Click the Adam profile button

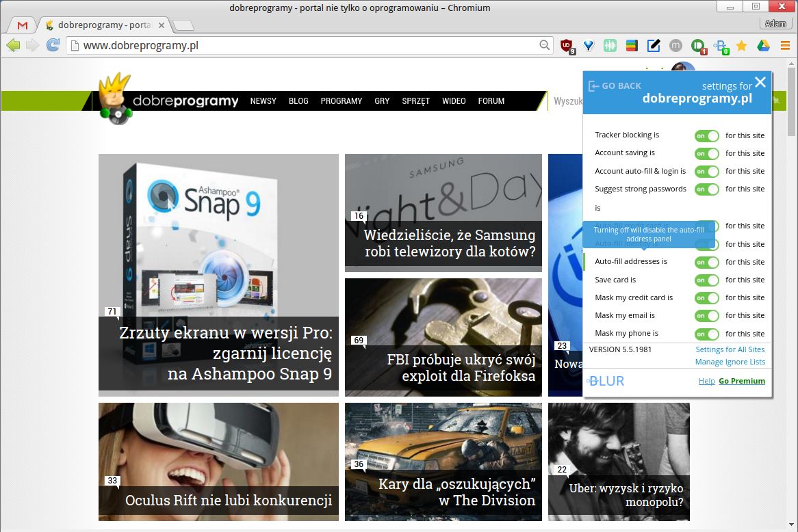coord(775,23)
